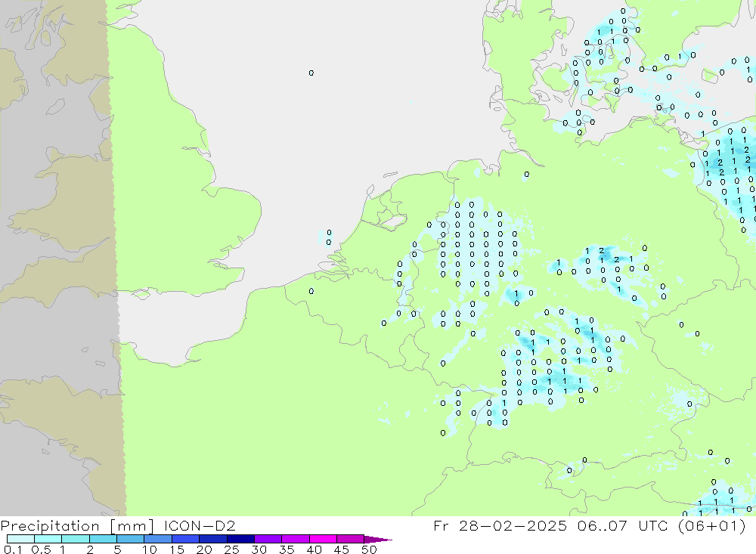Click the '25' legend scale label
This screenshot has height=554, width=756.
232,549
